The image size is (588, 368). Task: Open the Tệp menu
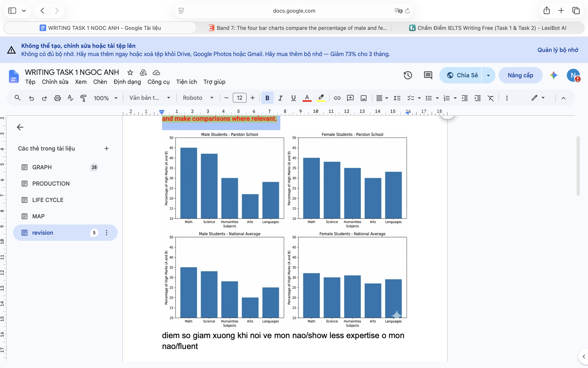(30, 82)
